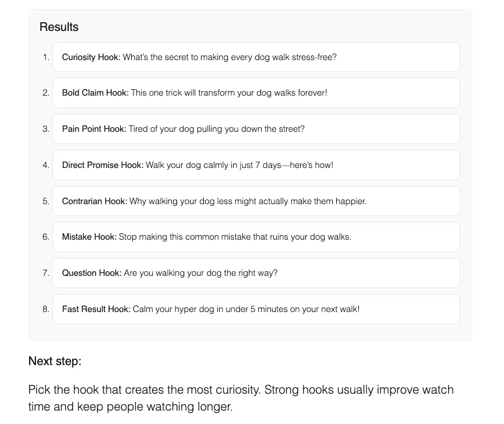Select the Direct Promise Hook result
This screenshot has height=424, width=504.
(256, 165)
